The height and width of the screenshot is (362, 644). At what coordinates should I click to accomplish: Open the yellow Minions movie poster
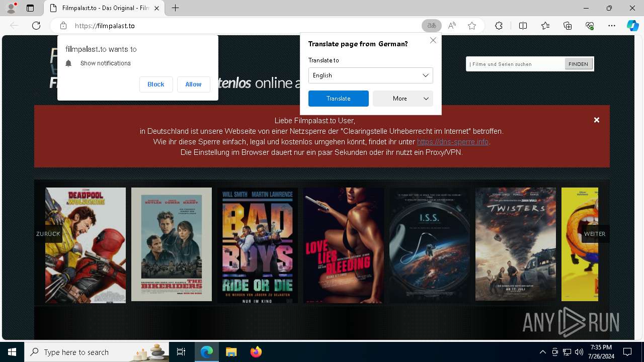[x=580, y=244]
